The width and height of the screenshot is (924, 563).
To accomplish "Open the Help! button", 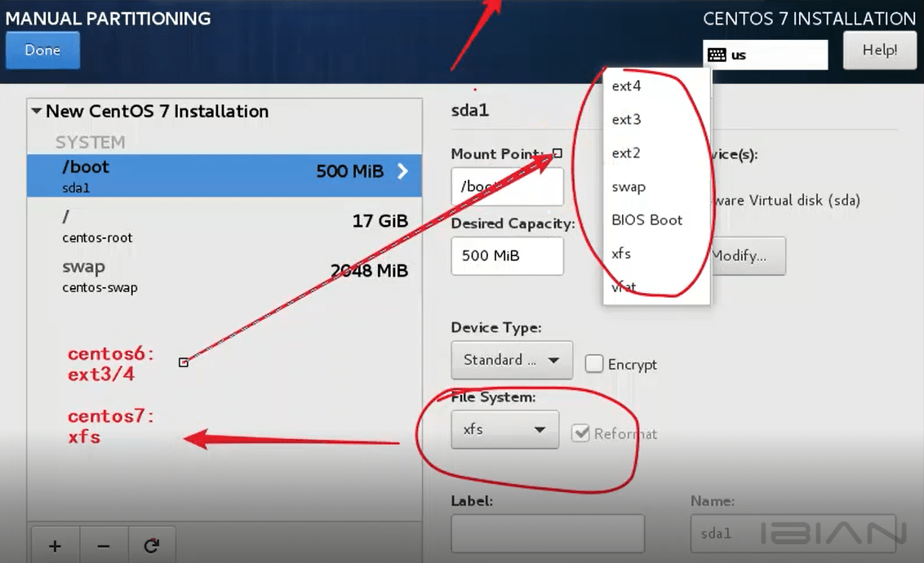I will pyautogui.click(x=879, y=51).
